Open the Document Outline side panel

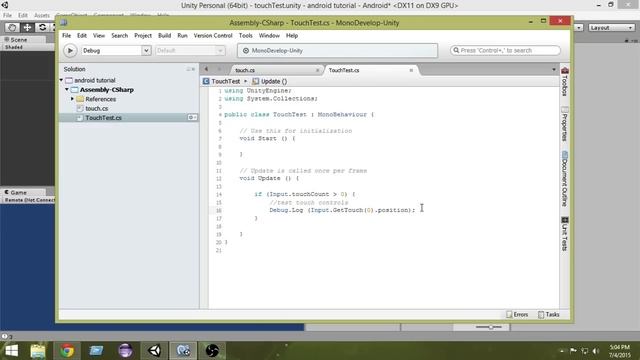click(x=565, y=179)
